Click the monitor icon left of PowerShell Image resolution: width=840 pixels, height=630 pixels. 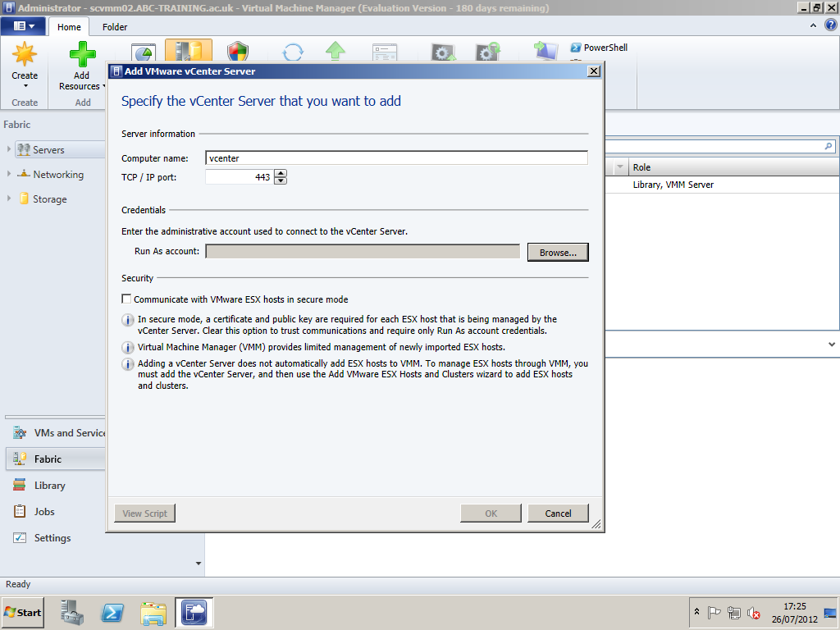point(546,52)
